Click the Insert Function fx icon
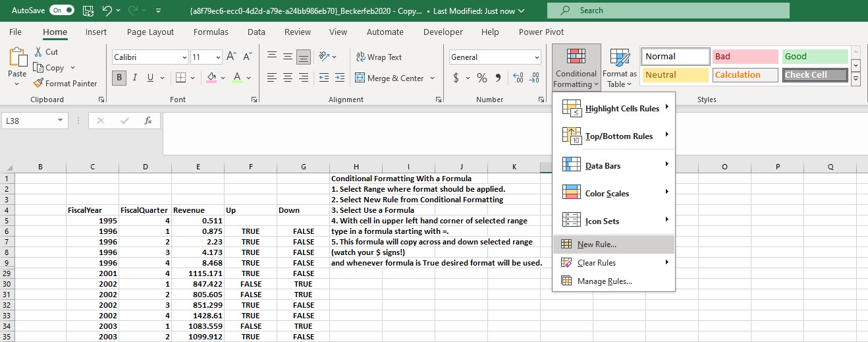868x342 pixels. coord(148,121)
